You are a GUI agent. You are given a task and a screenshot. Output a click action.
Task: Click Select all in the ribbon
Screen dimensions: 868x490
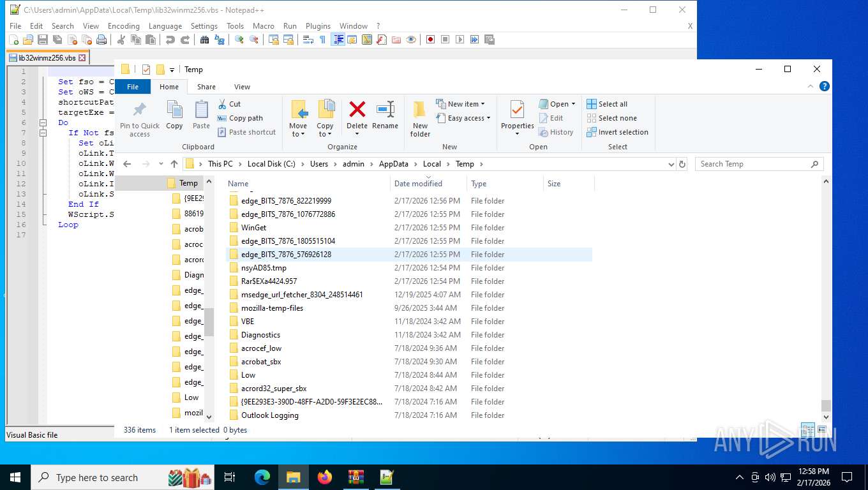(x=607, y=104)
